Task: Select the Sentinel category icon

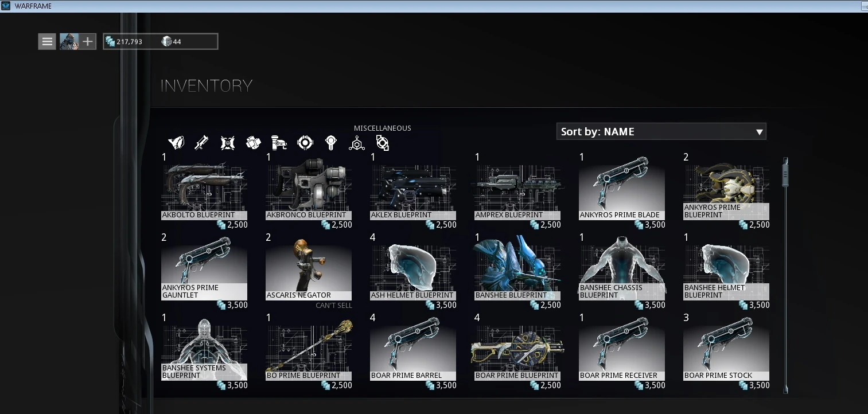Action: pyautogui.click(x=228, y=143)
